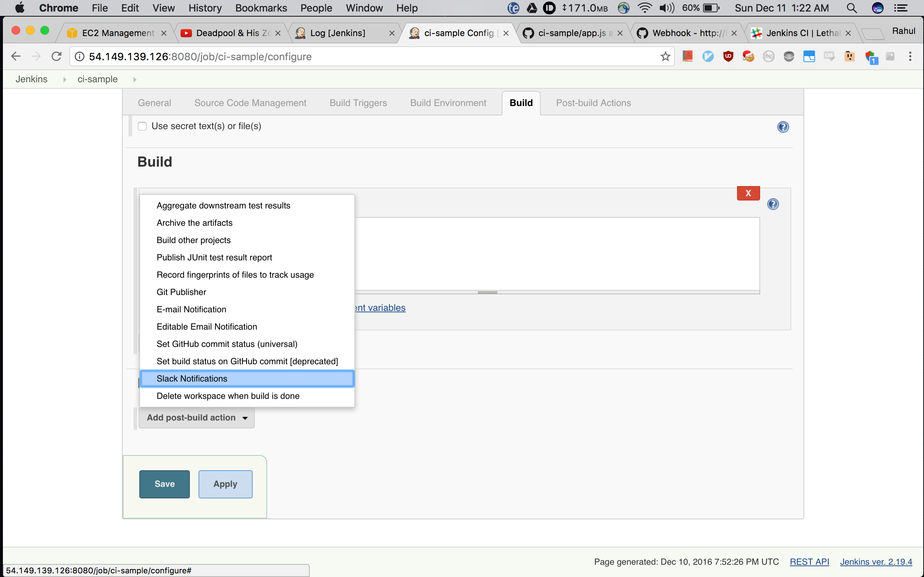Image resolution: width=924 pixels, height=577 pixels.
Task: Open the Bookmarks menu
Action: click(261, 8)
